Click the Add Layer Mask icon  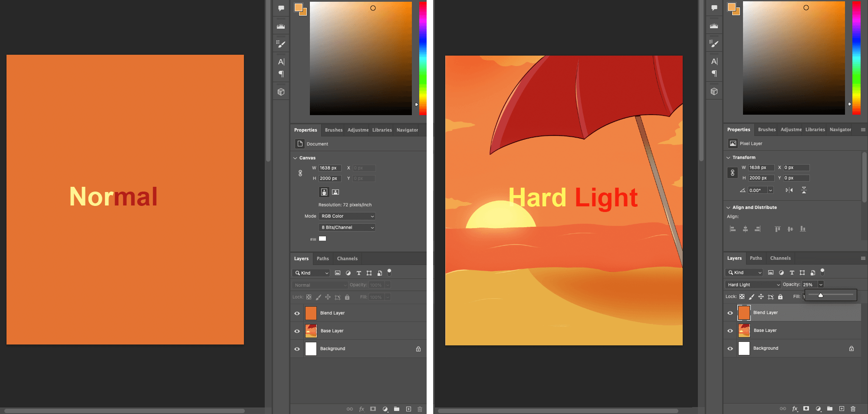(x=373, y=409)
